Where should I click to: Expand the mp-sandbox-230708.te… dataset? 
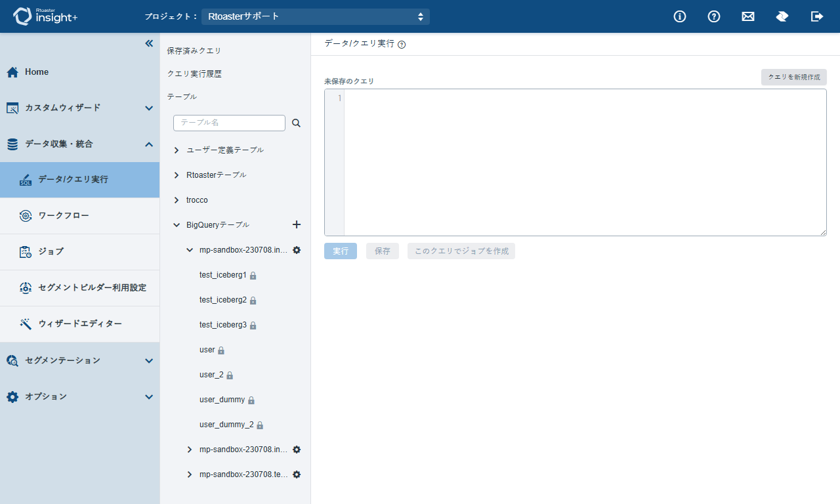(x=190, y=474)
